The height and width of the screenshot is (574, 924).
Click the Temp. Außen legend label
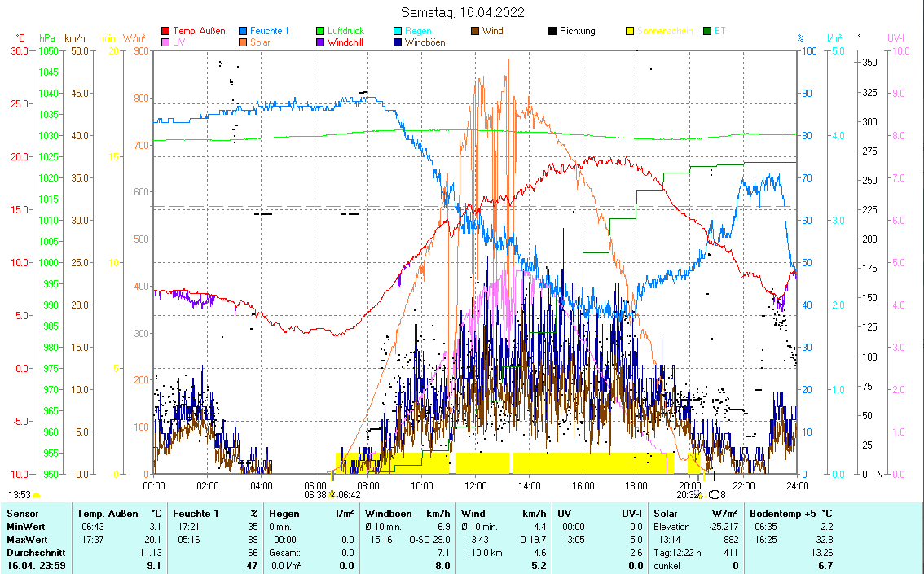[199, 31]
